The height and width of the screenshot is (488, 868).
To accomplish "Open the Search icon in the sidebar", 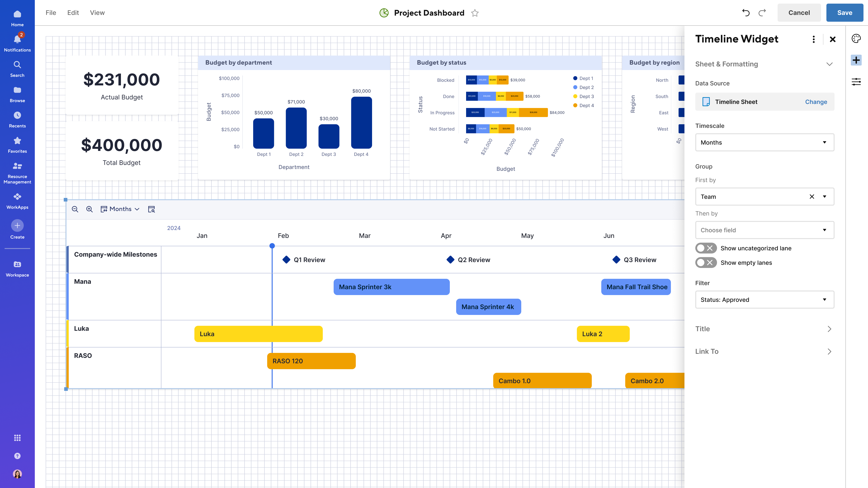I will click(17, 65).
